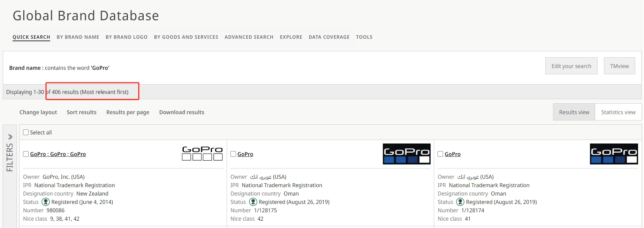Open By Goods and Services tab

pos(186,37)
